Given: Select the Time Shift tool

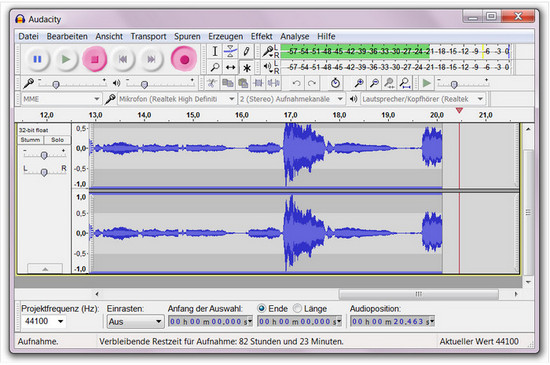Looking at the screenshot, I should pyautogui.click(x=230, y=67).
